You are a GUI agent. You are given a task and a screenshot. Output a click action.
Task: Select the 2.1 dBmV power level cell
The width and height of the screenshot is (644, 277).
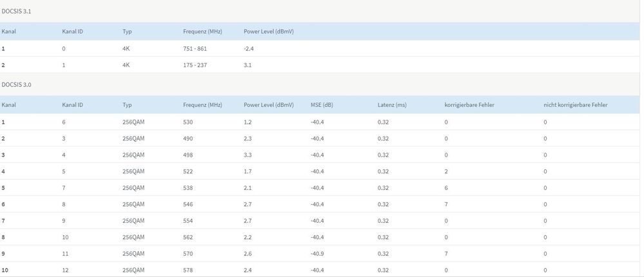pyautogui.click(x=248, y=187)
